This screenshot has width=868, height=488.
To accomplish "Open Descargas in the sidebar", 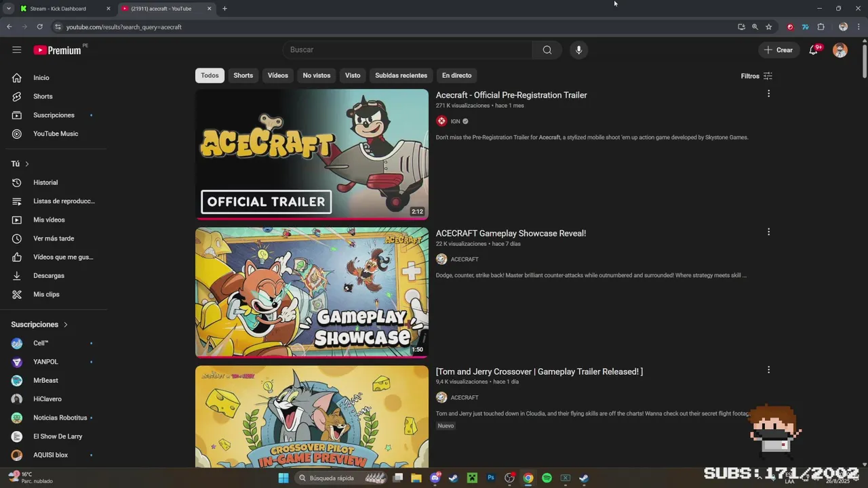I will point(53,276).
